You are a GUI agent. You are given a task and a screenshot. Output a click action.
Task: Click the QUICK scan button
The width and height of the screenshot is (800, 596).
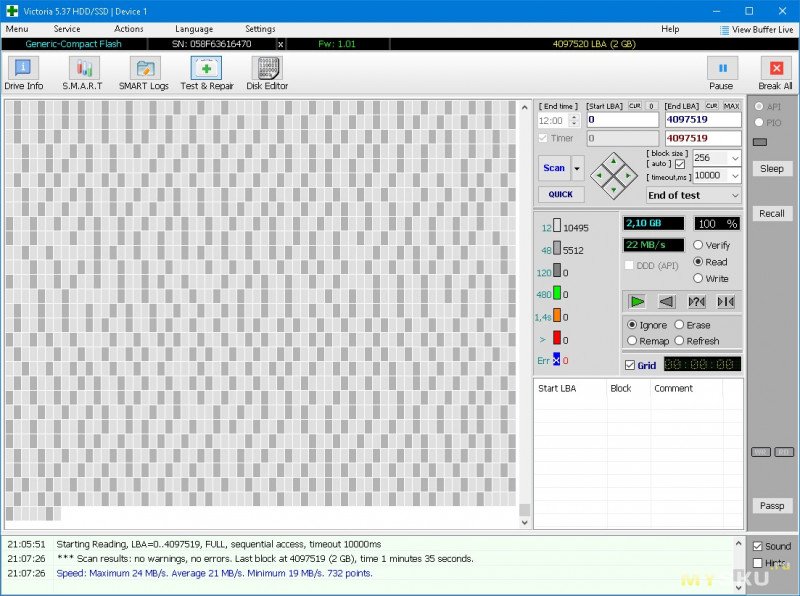[x=560, y=194]
